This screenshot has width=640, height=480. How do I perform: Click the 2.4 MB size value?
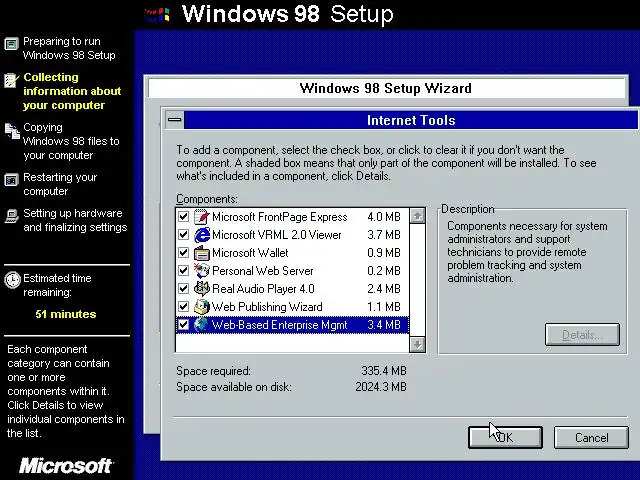pyautogui.click(x=384, y=289)
